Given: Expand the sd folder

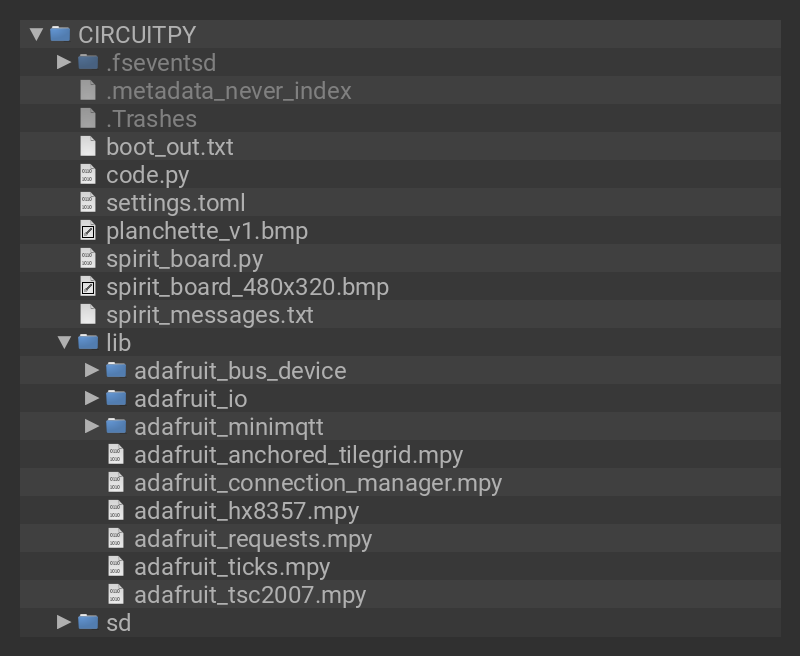Looking at the screenshot, I should pos(64,622).
